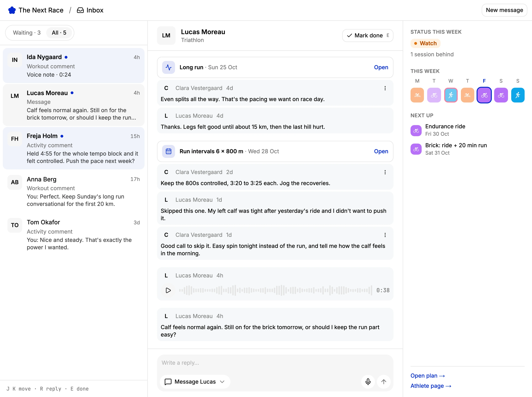This screenshot has width=532, height=397.
Task: Click the Run intervals calendar icon
Action: 169,151
